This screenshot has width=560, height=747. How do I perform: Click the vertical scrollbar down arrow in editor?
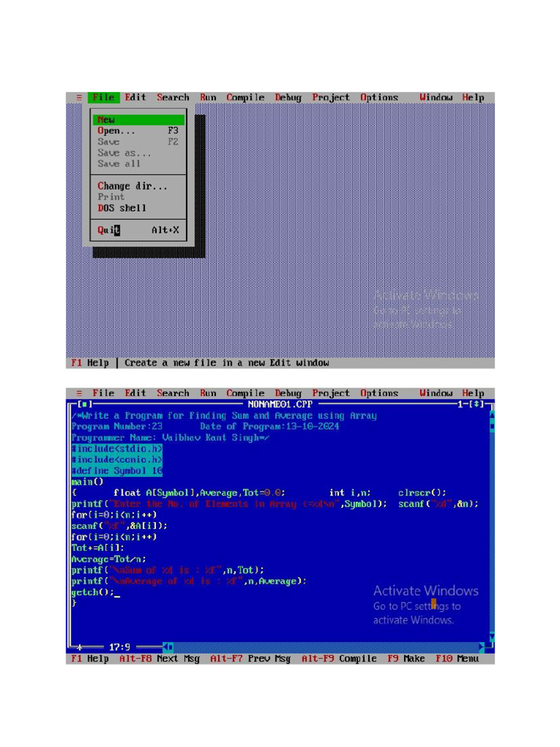(492, 636)
